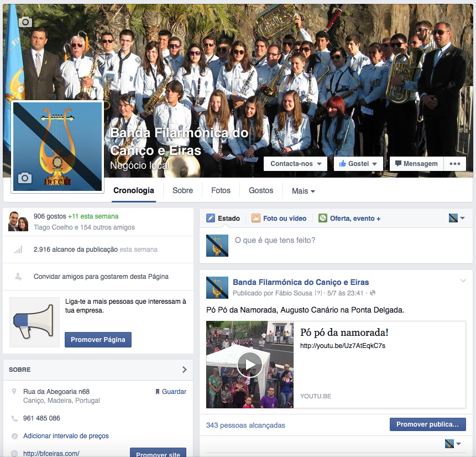Viewport: 476px width, 457px height.
Task: Open the Contacta-nos dropdown
Action: coord(295,164)
